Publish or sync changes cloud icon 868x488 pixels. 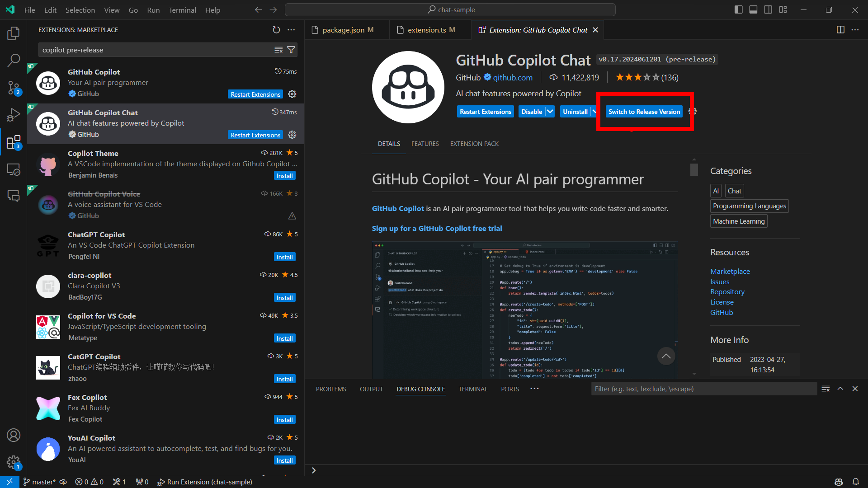[x=63, y=482]
